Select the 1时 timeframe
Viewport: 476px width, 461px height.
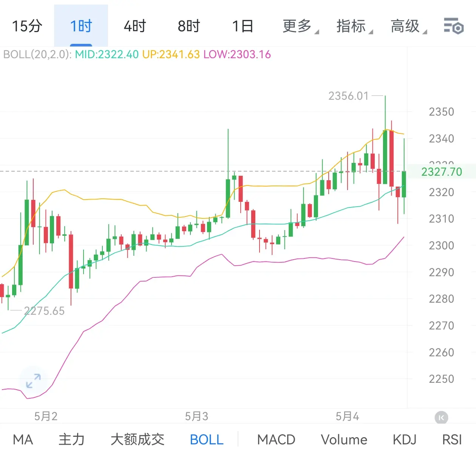[x=81, y=26]
